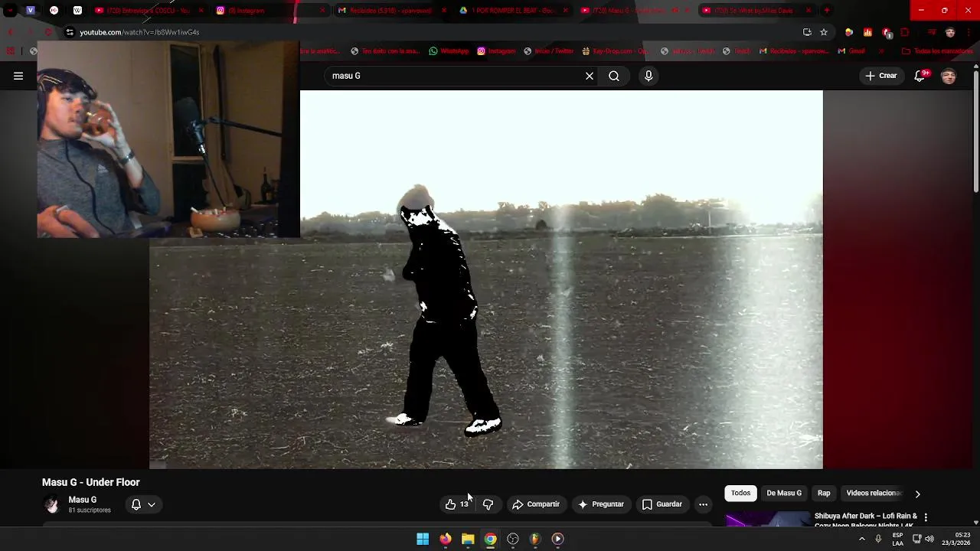Select the Rap filter chip
This screenshot has height=551, width=980.
point(824,493)
